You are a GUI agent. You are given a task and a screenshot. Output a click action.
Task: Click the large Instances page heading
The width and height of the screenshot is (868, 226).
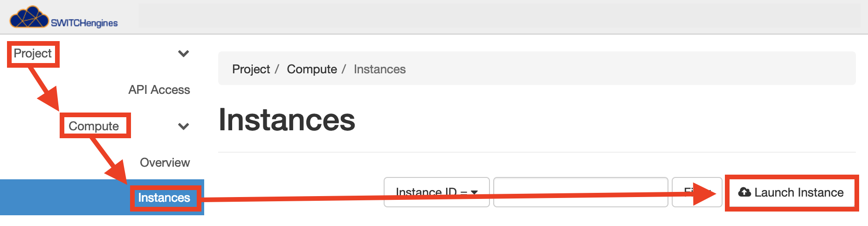[287, 120]
